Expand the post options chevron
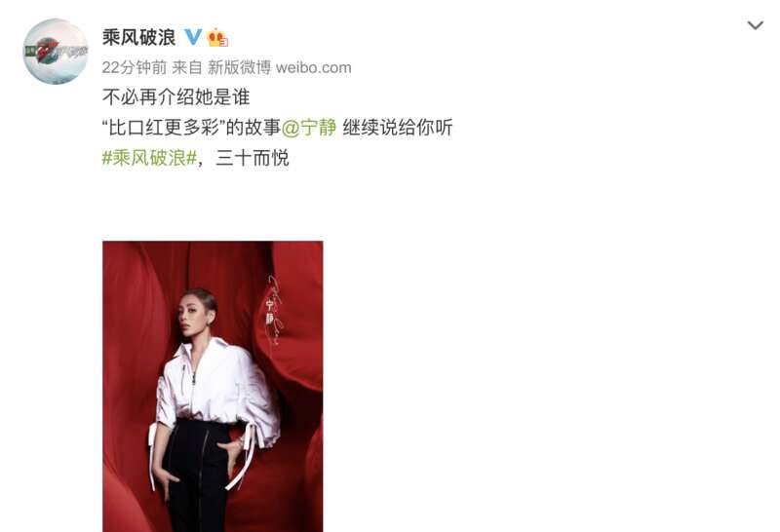This screenshot has height=532, width=780. tap(755, 25)
